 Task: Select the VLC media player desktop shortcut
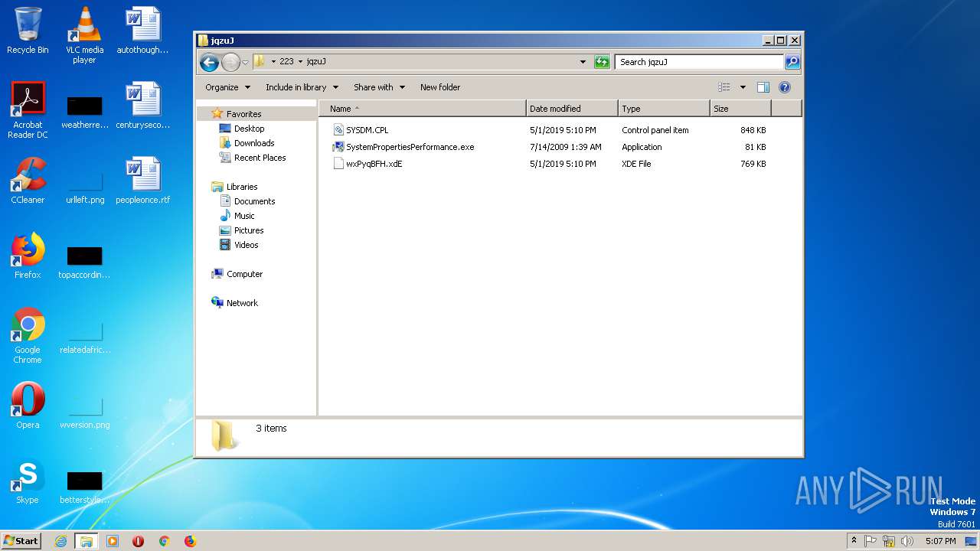click(84, 35)
